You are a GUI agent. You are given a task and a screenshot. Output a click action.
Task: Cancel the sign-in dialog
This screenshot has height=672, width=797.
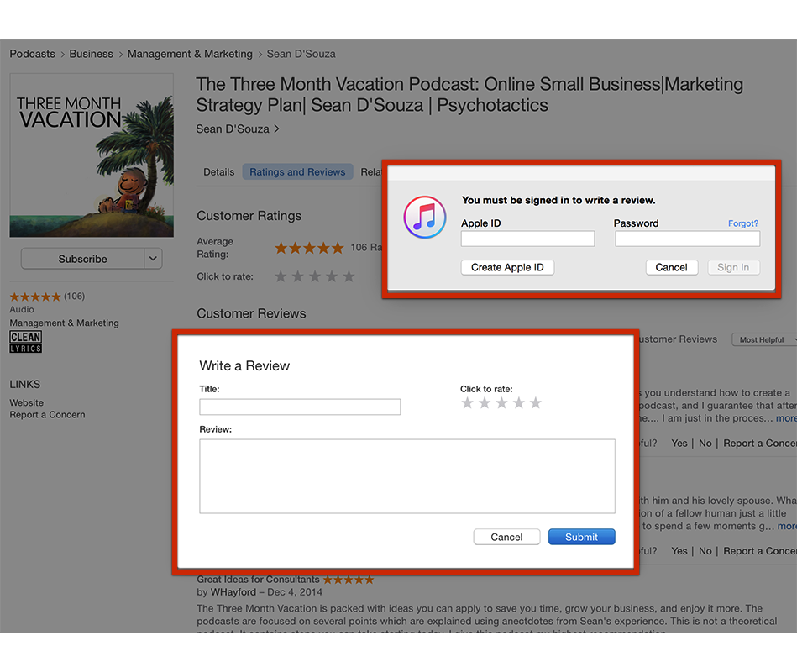click(672, 267)
